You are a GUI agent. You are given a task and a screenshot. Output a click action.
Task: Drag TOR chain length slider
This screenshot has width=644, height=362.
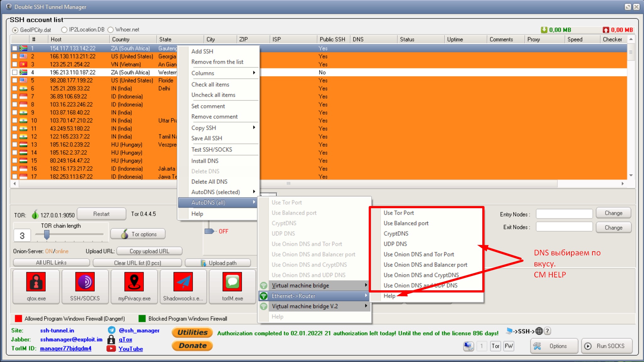pos(47,235)
